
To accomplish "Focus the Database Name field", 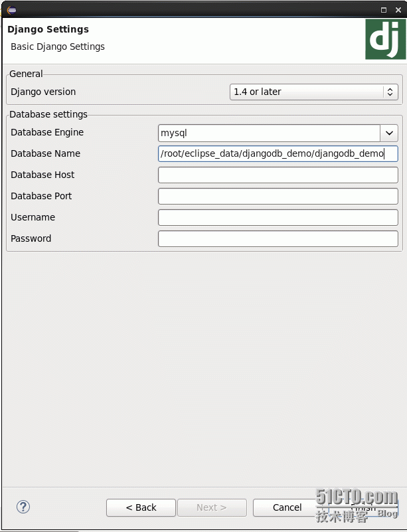I will tap(278, 153).
